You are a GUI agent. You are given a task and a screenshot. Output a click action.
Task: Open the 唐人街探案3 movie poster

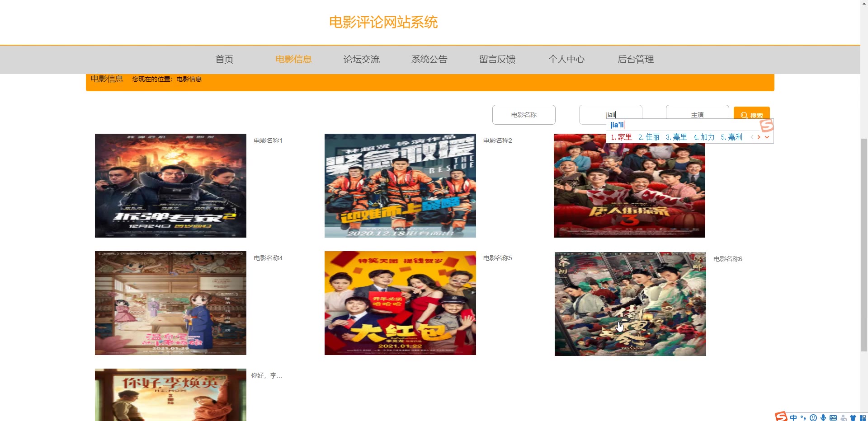tap(629, 186)
